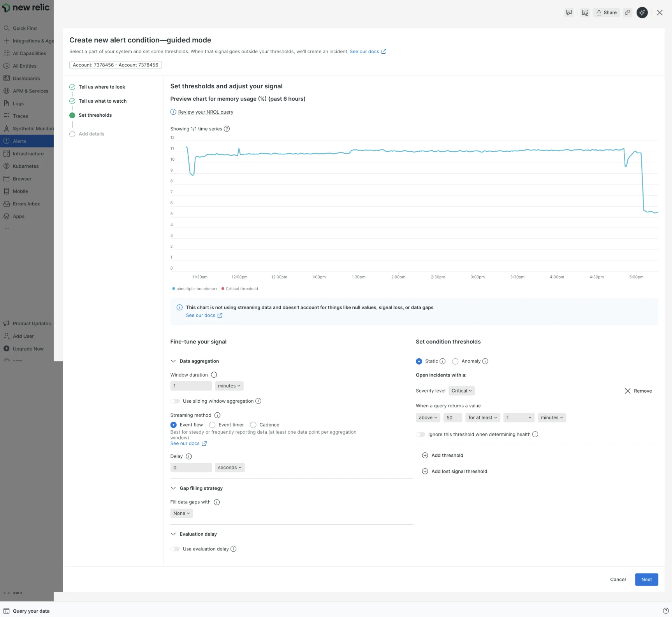Open Fill data gaps None dropdown
This screenshot has width=672, height=617.
(x=181, y=514)
